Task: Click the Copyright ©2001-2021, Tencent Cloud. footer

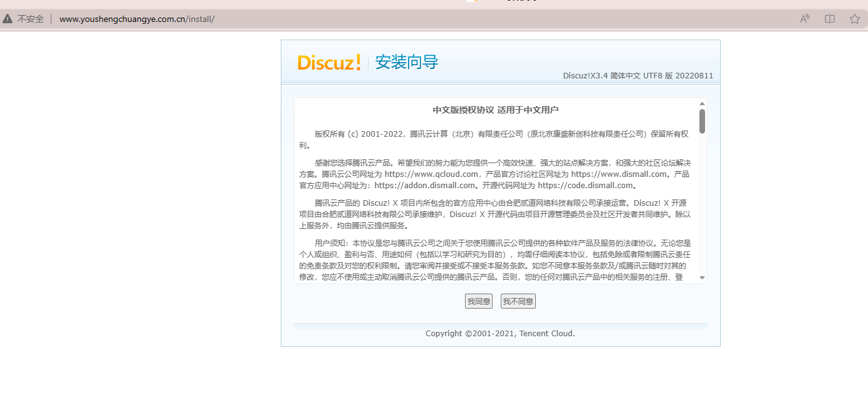Action: coord(500,333)
